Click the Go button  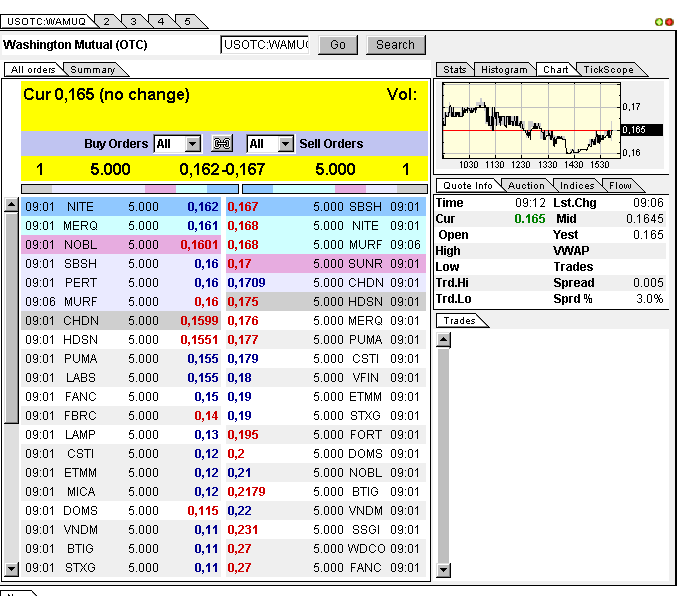click(338, 45)
